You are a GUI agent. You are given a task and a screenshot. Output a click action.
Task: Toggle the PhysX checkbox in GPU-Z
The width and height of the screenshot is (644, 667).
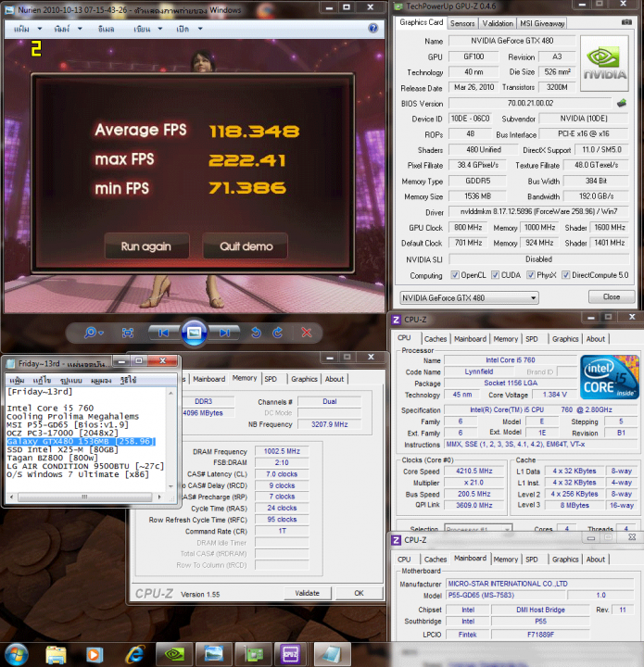[x=530, y=275]
